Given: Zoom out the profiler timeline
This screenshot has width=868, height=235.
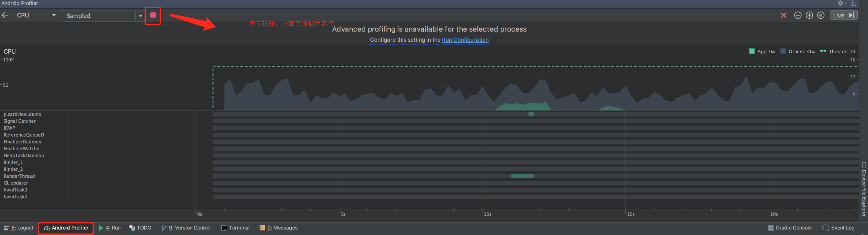Looking at the screenshot, I should (x=798, y=15).
